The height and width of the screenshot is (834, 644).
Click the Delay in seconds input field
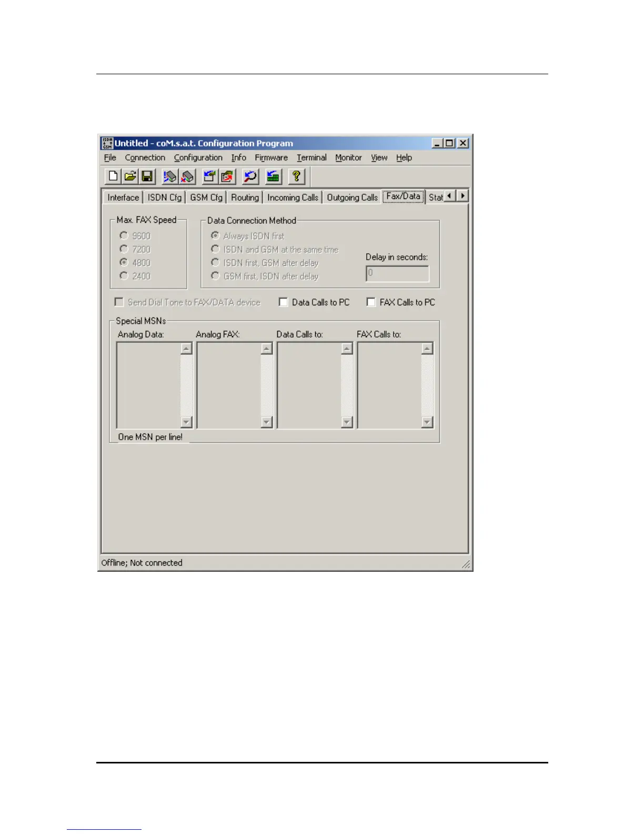[397, 273]
